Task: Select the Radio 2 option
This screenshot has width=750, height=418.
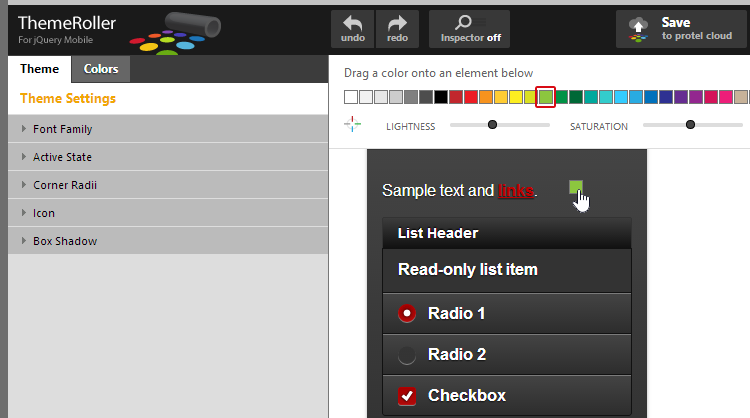Action: coord(407,354)
